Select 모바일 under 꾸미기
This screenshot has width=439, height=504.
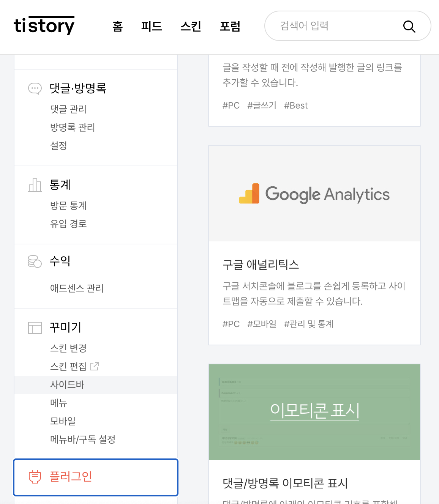point(63,421)
